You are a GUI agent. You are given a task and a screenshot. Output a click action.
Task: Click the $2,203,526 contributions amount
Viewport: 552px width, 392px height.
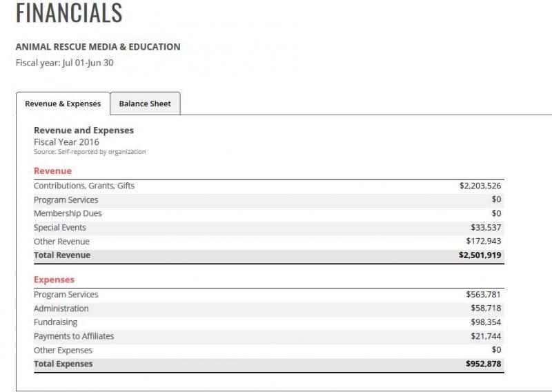480,186
